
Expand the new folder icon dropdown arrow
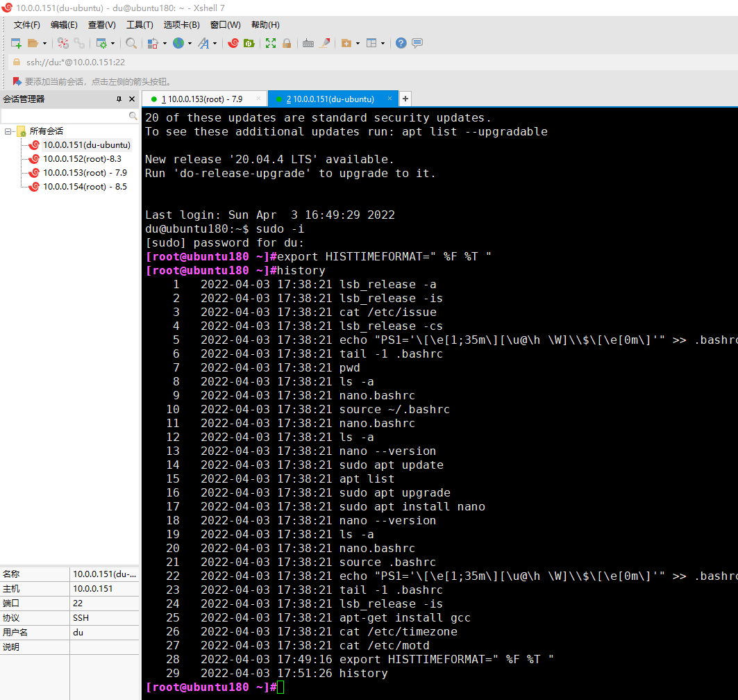358,43
